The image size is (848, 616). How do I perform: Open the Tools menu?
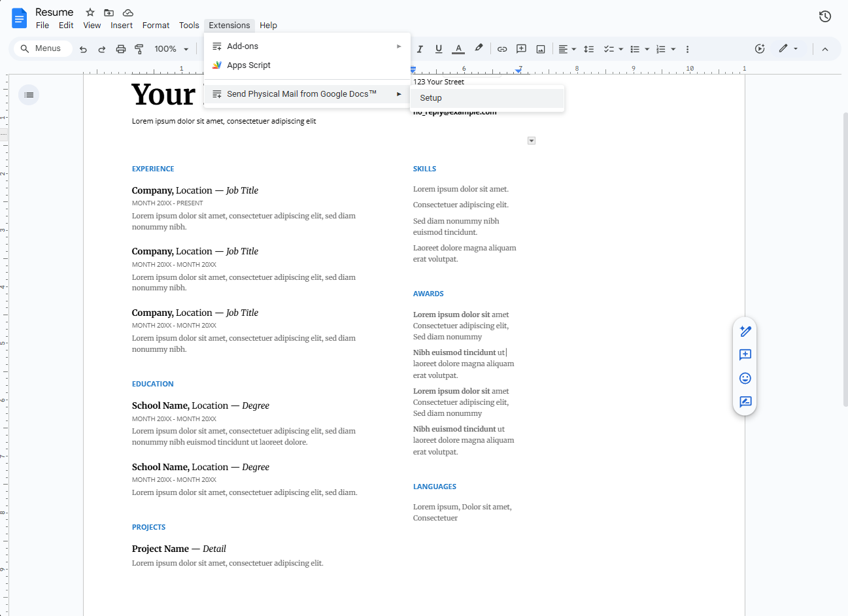point(189,26)
